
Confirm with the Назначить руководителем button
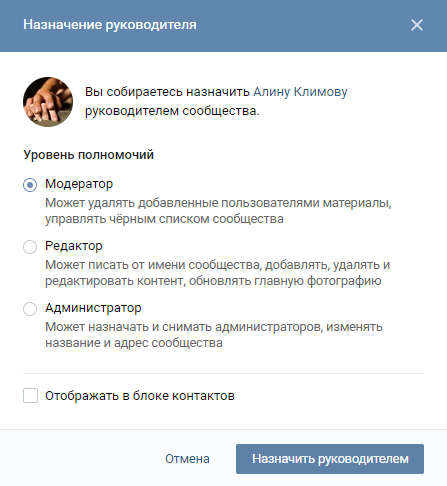(330, 459)
